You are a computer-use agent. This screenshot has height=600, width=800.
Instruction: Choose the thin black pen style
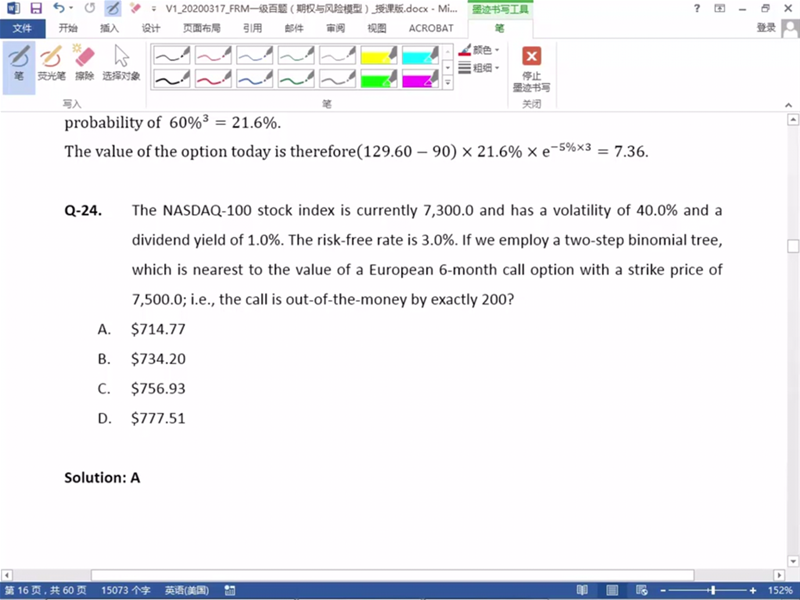tap(172, 55)
